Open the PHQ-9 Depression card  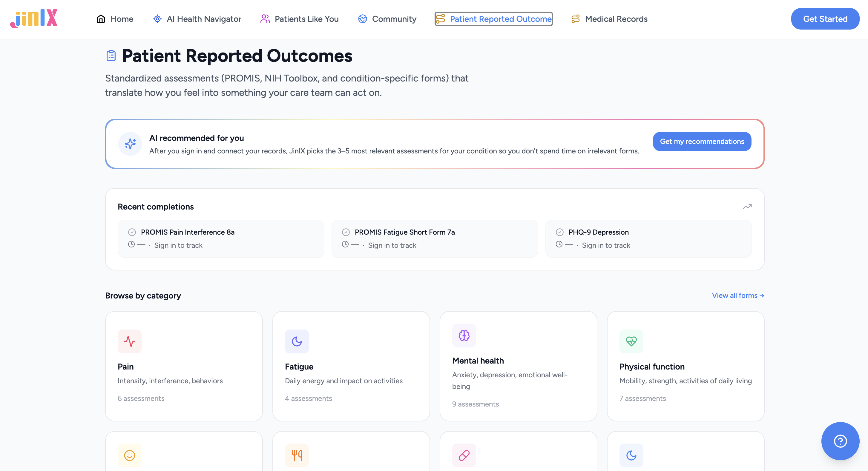[x=648, y=239]
